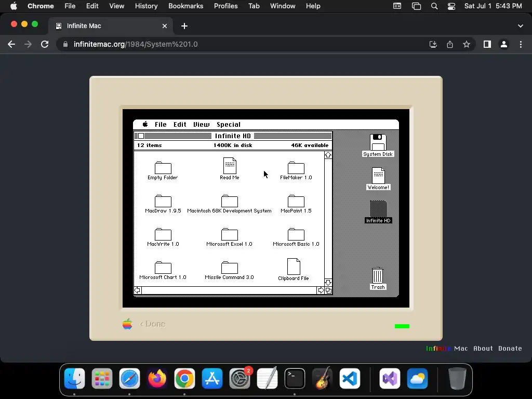532x399 pixels.
Task: Open Finder from the Dock
Action: (x=74, y=378)
